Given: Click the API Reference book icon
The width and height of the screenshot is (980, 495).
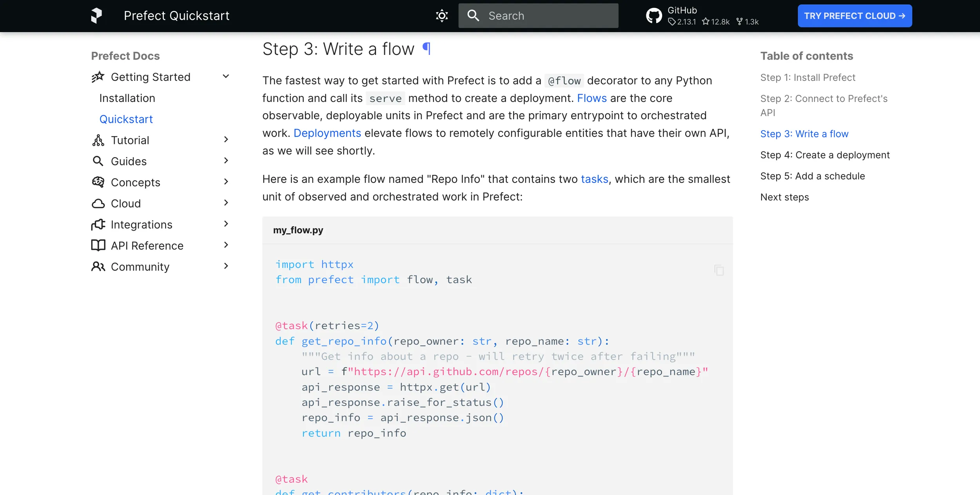Looking at the screenshot, I should pos(98,245).
